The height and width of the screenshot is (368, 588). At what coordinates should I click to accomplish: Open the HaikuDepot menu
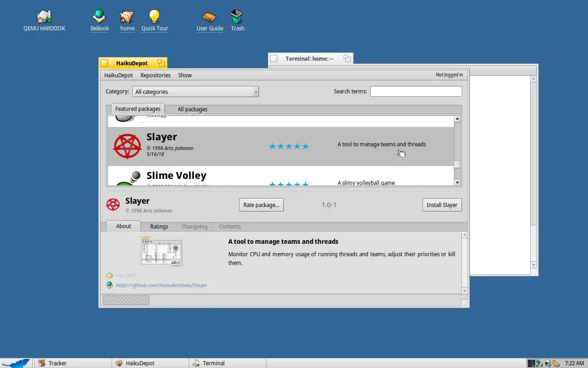pyautogui.click(x=119, y=75)
